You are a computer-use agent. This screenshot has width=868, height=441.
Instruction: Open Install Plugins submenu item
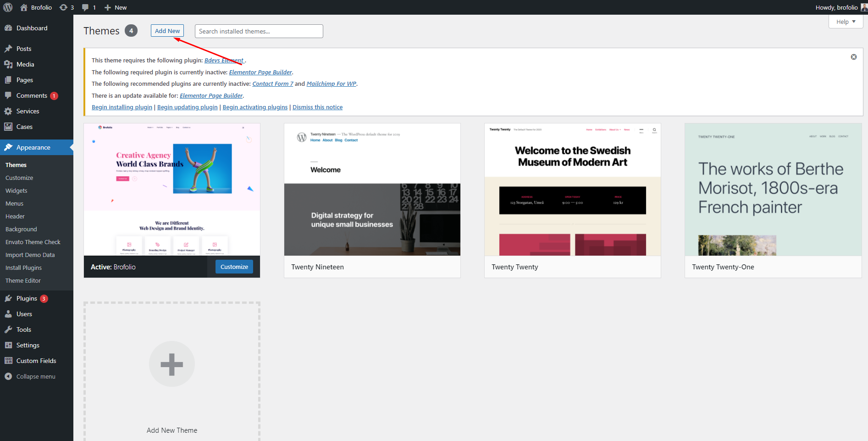point(23,268)
